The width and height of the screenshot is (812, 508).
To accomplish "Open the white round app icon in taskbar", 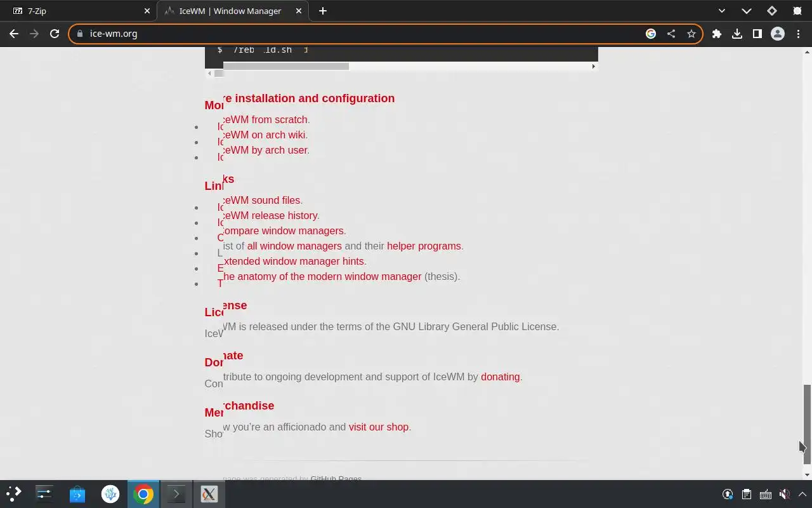I will coord(110,493).
